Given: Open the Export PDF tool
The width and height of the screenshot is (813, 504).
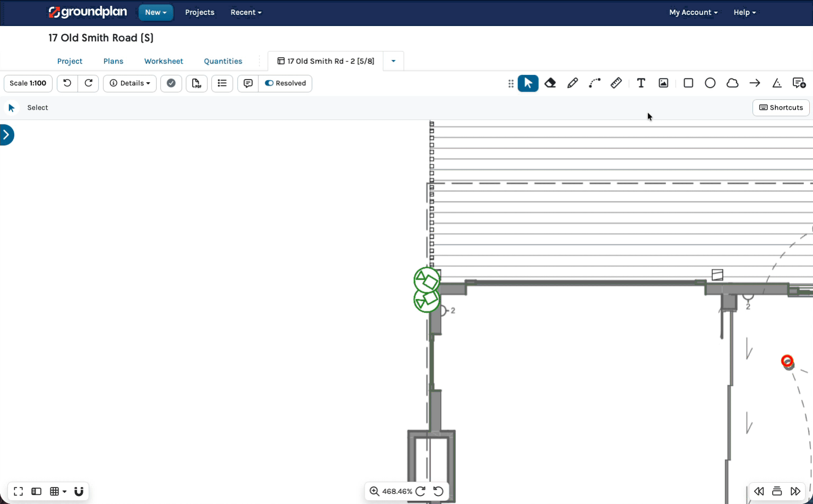Looking at the screenshot, I should [x=196, y=83].
